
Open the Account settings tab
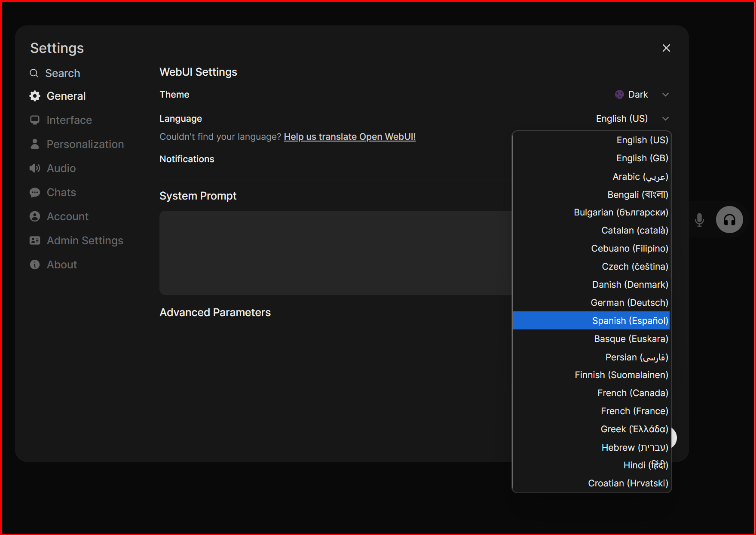click(x=59, y=216)
